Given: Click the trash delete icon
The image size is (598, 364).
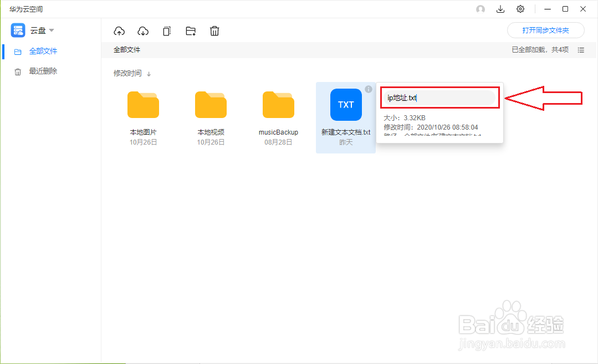Looking at the screenshot, I should 214,31.
